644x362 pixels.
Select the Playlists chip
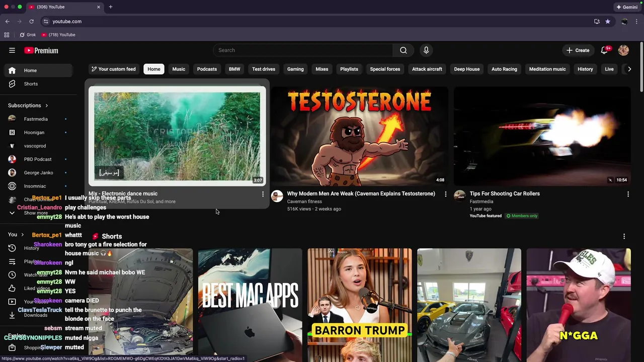point(349,69)
